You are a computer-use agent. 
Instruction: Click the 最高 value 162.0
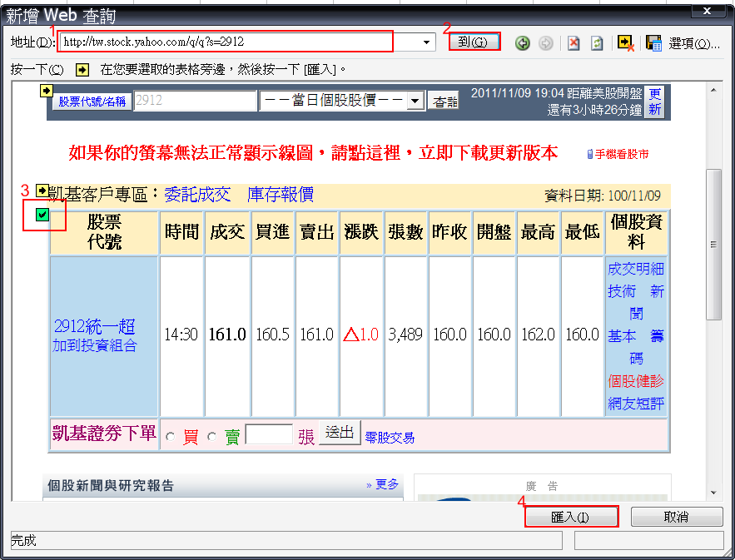[x=538, y=335]
